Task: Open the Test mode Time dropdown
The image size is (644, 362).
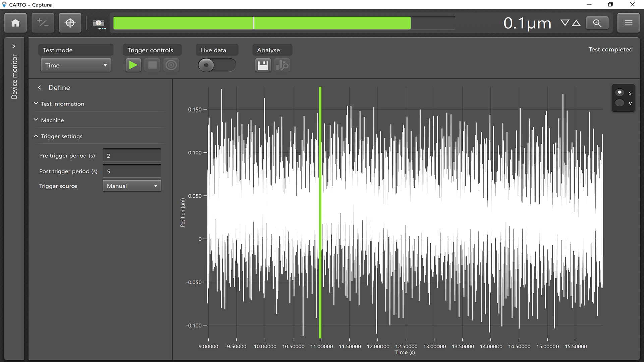Action: tap(75, 65)
